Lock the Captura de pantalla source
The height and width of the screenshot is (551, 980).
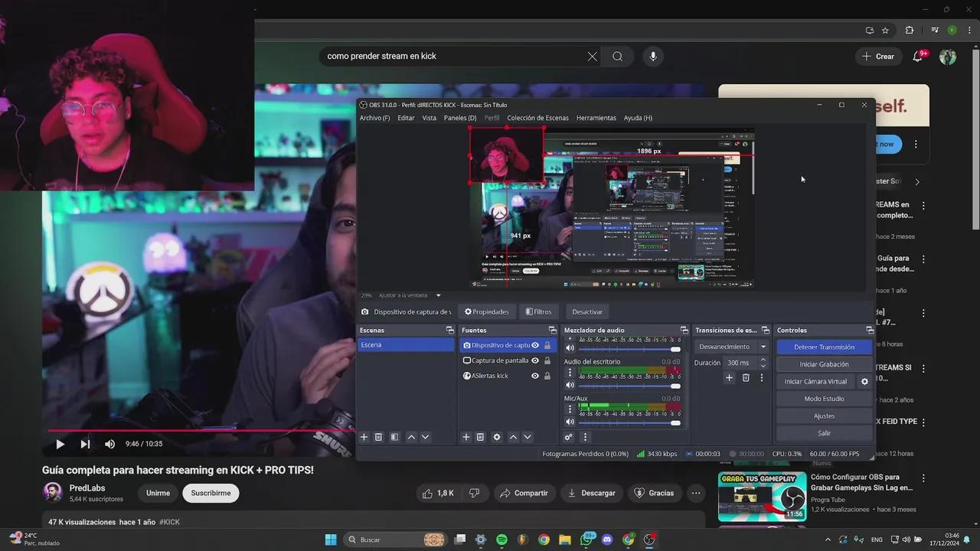(x=547, y=360)
